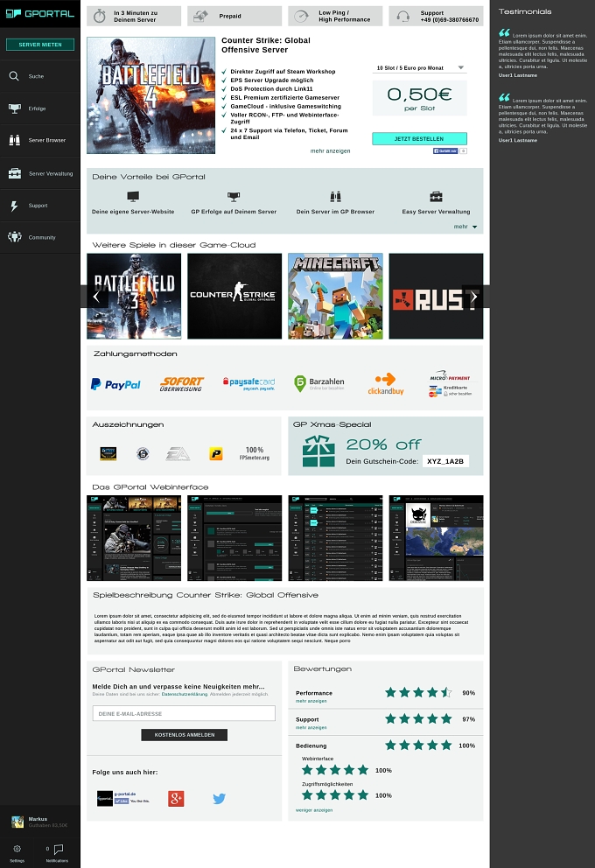Open the Counter Strike game tile
The width and height of the screenshot is (595, 868).
[x=234, y=296]
